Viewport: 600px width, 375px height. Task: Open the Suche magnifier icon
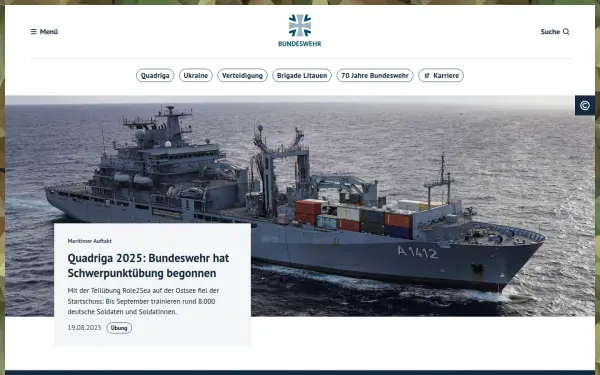pos(566,32)
